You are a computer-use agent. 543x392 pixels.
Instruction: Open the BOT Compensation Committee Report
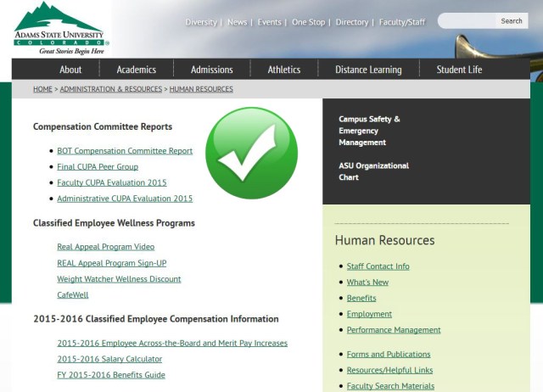pyautogui.click(x=125, y=151)
